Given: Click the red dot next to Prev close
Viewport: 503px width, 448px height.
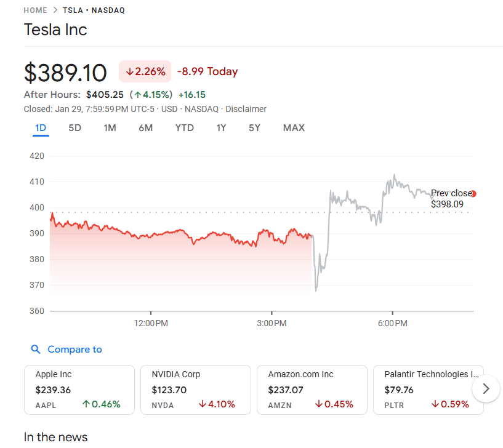Looking at the screenshot, I should pos(473,193).
